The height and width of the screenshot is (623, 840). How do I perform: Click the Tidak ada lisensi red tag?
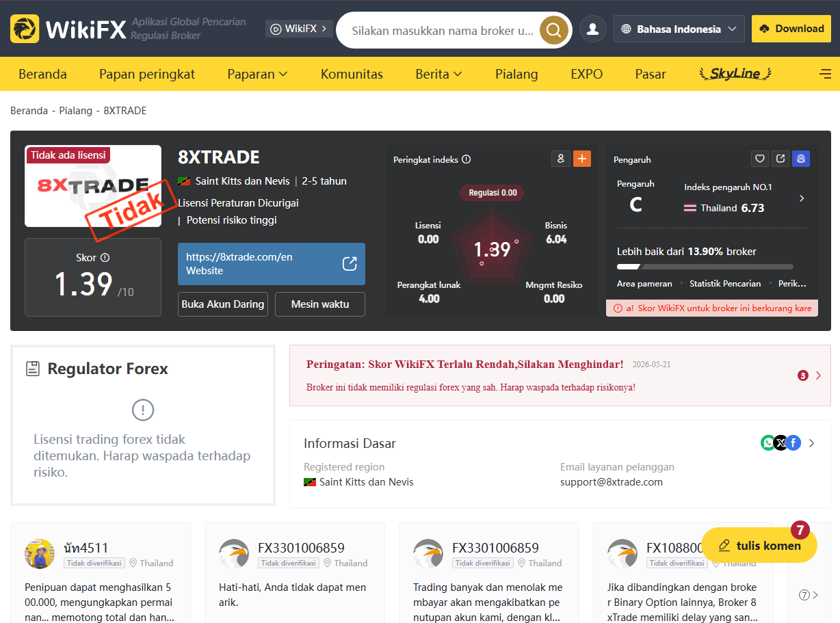click(x=68, y=155)
